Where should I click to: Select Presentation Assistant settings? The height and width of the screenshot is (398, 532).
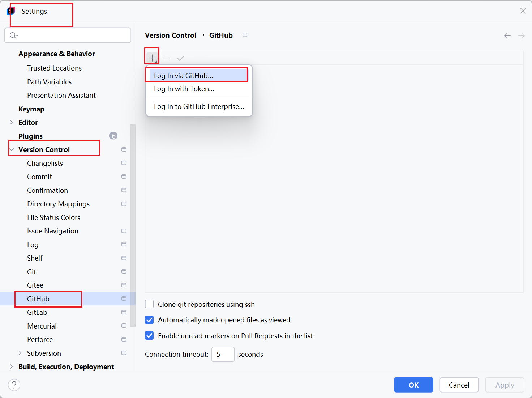[61, 95]
